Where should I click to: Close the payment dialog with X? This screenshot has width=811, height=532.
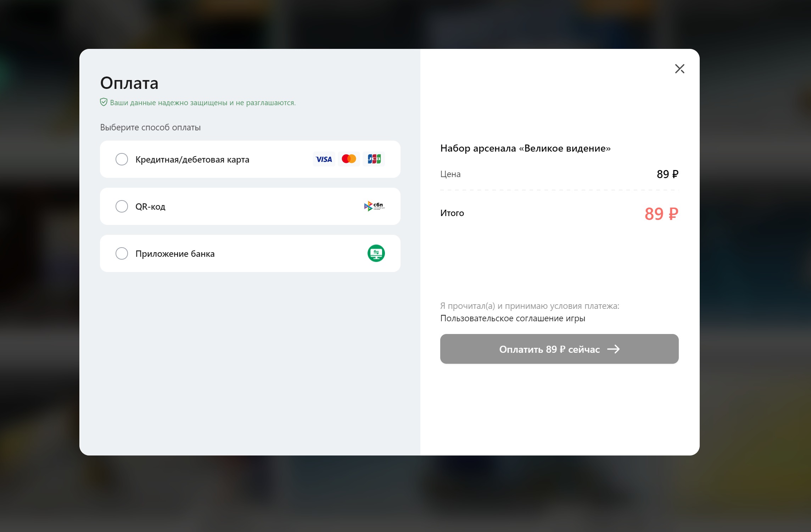tap(679, 69)
